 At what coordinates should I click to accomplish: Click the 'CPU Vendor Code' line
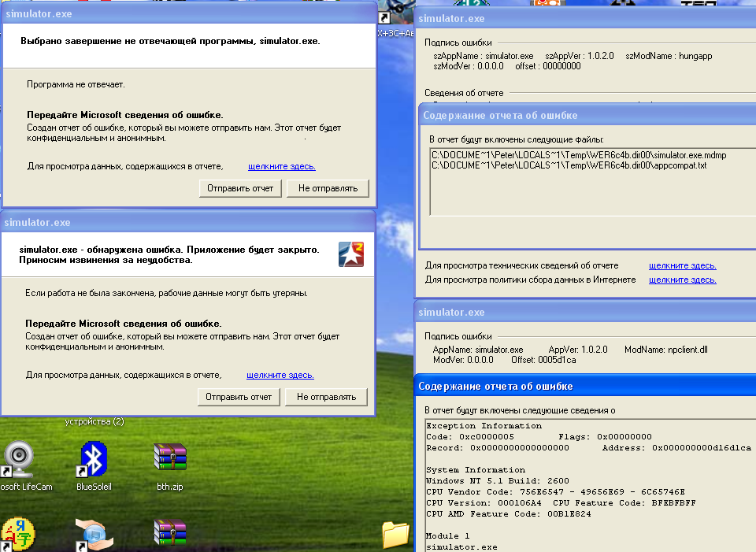tap(555, 491)
